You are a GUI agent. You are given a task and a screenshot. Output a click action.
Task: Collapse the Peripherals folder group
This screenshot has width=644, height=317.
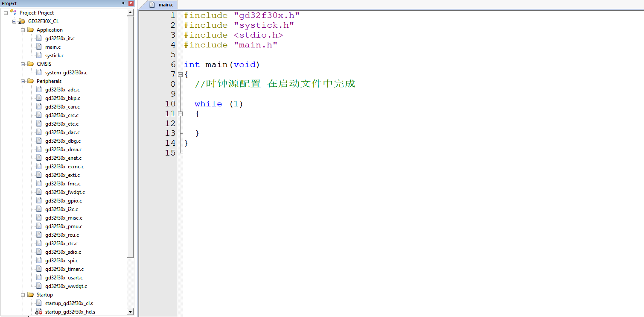pyautogui.click(x=23, y=81)
